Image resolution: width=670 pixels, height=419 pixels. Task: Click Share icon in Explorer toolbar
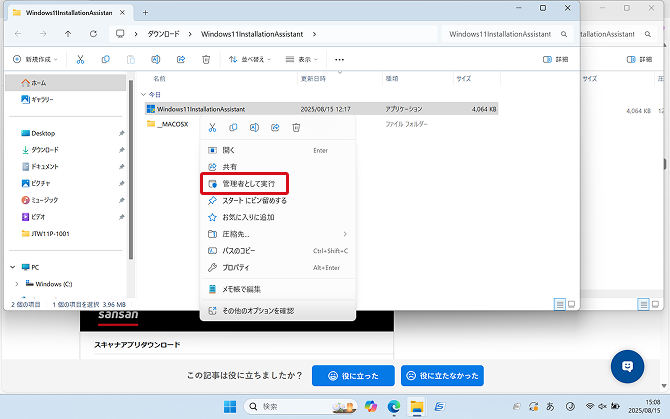[181, 59]
